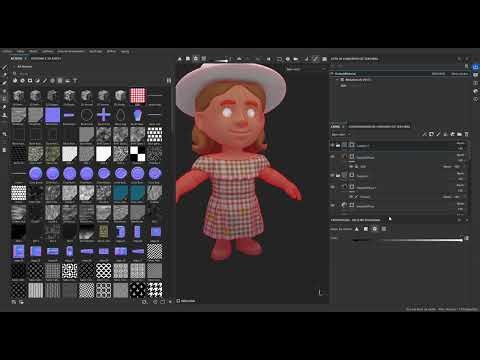The height and width of the screenshot is (360, 480).
Task: Click the axis gizmo in viewport corner
Action: click(x=322, y=293)
